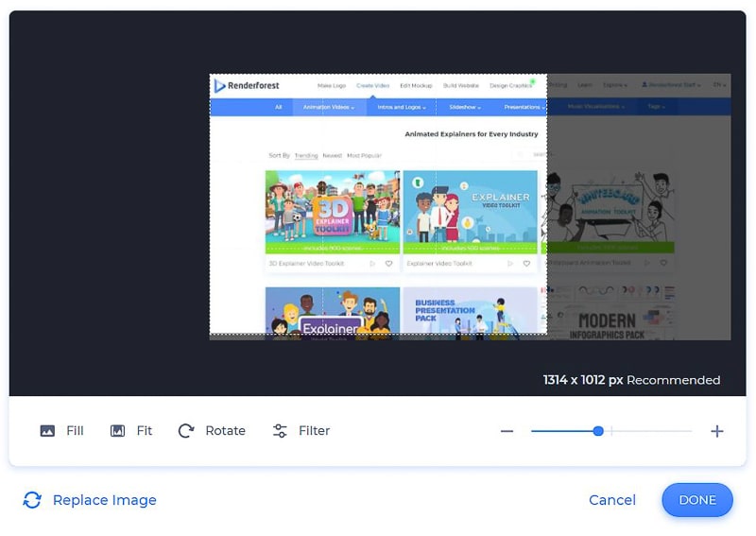
Task: Click the Explainer Video Toolkit thumbnail
Action: point(470,212)
